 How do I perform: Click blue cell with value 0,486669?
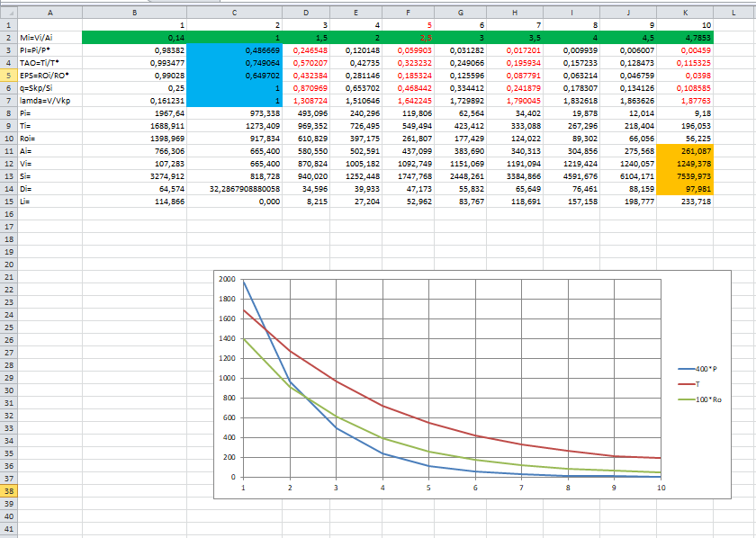[x=235, y=51]
